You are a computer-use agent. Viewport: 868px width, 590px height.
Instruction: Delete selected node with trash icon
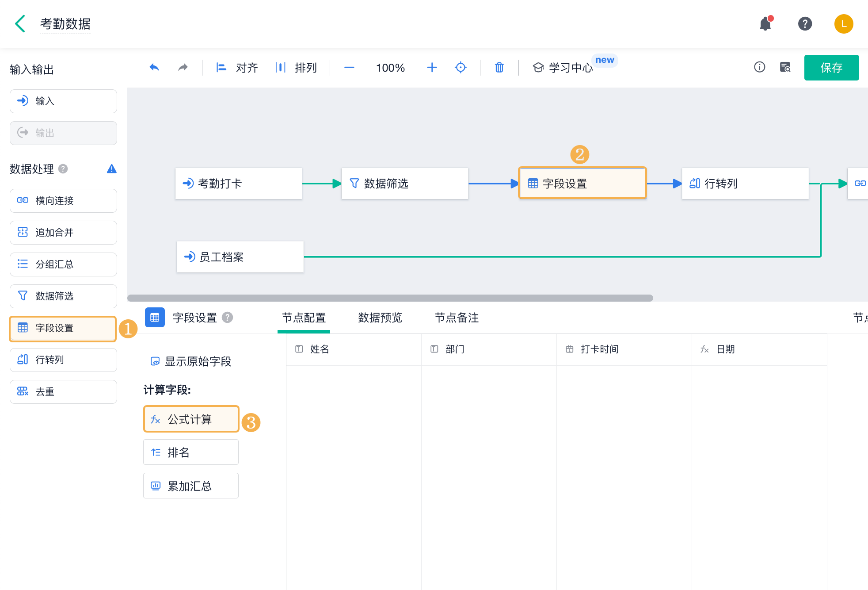[499, 68]
